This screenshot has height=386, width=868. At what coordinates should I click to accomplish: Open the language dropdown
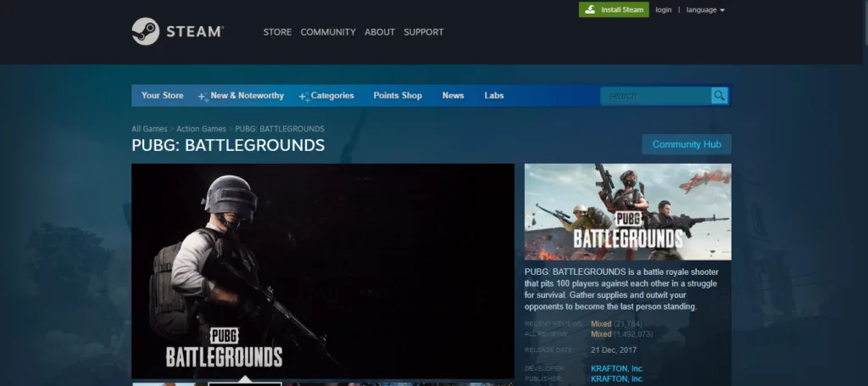705,10
